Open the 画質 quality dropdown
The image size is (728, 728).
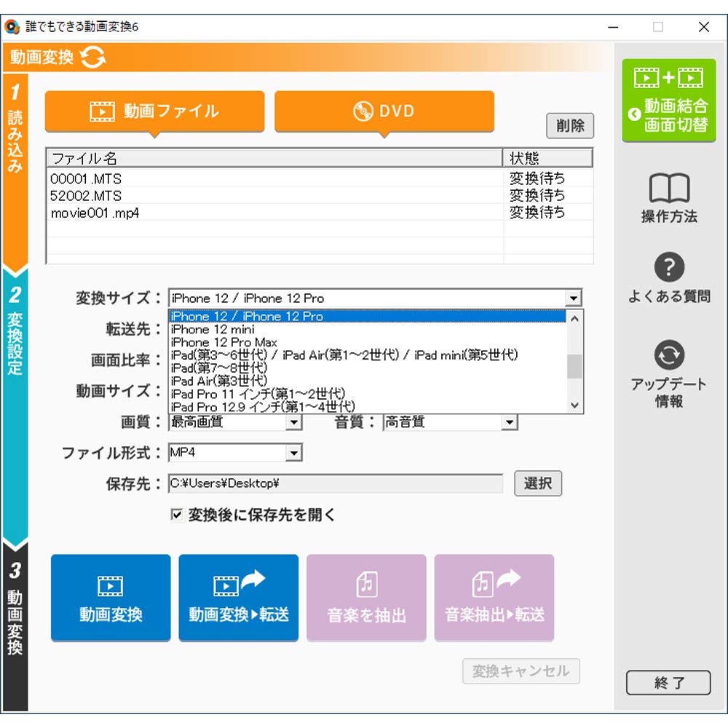[x=294, y=422]
